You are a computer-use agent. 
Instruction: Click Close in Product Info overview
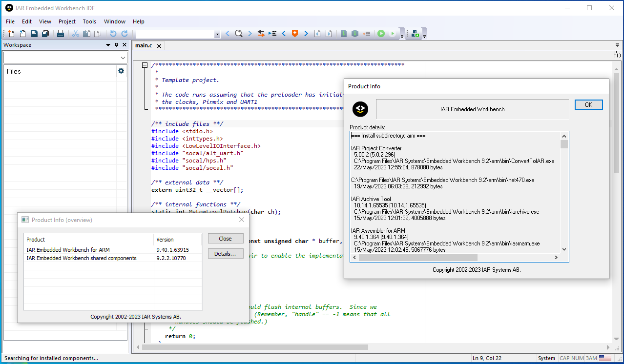click(225, 239)
